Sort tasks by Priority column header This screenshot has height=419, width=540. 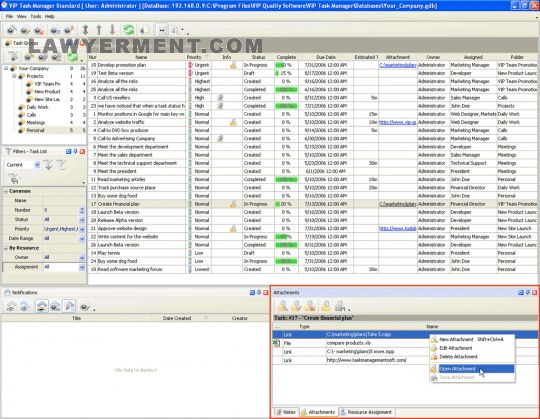click(198, 57)
